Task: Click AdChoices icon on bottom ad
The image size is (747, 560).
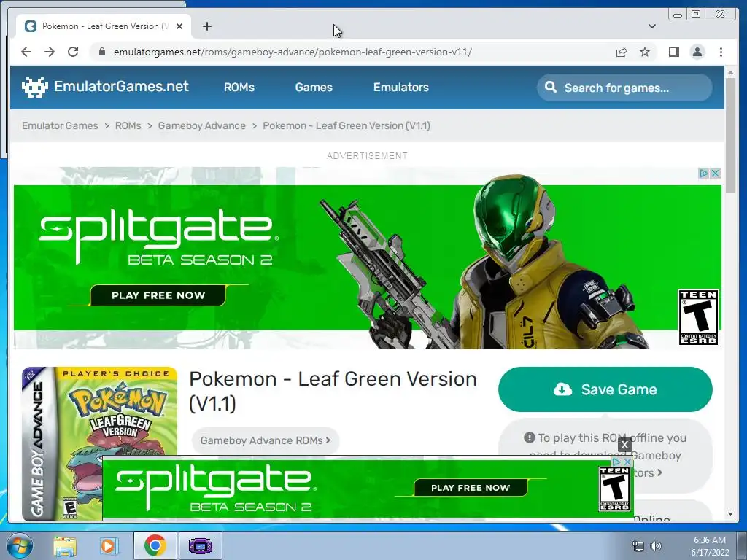Action: pyautogui.click(x=616, y=462)
